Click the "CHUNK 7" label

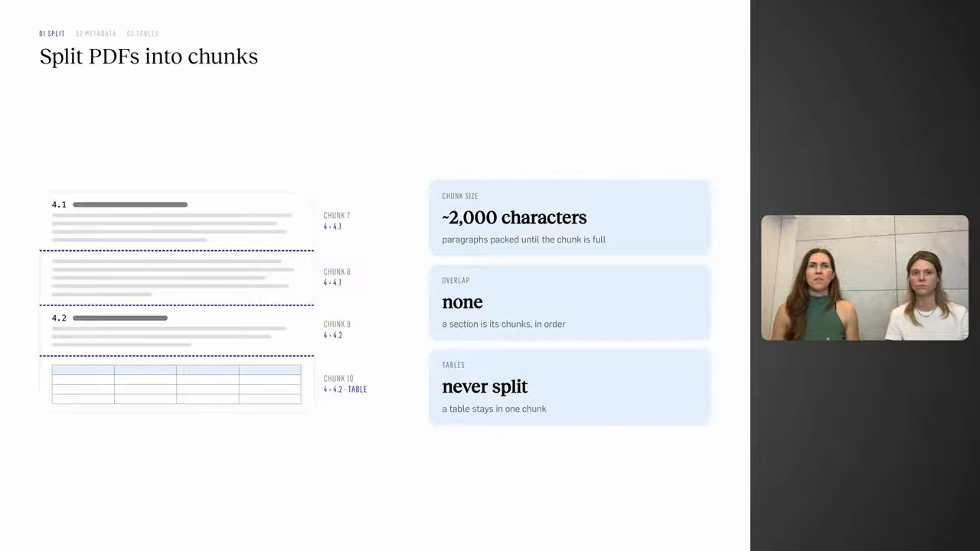coord(337,216)
